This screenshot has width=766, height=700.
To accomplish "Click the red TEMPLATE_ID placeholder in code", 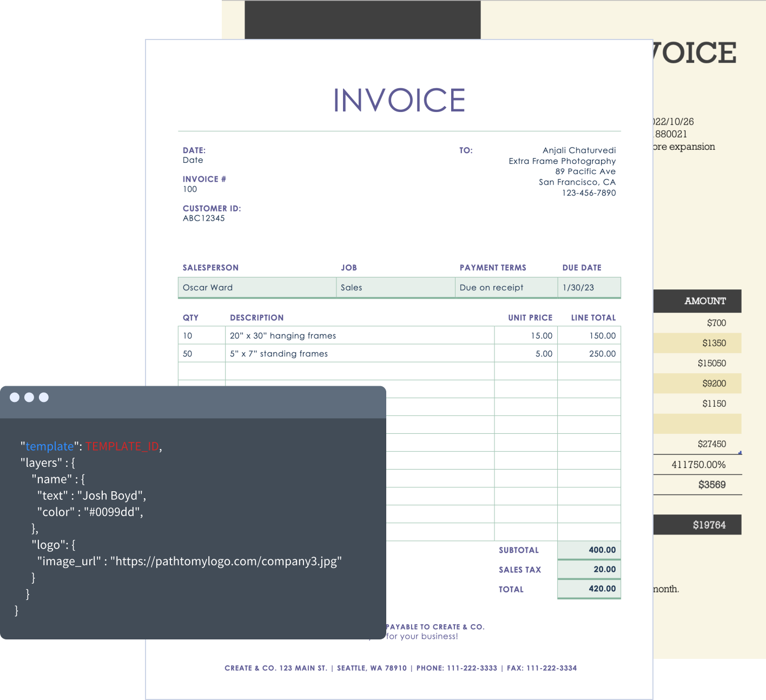I will click(122, 446).
